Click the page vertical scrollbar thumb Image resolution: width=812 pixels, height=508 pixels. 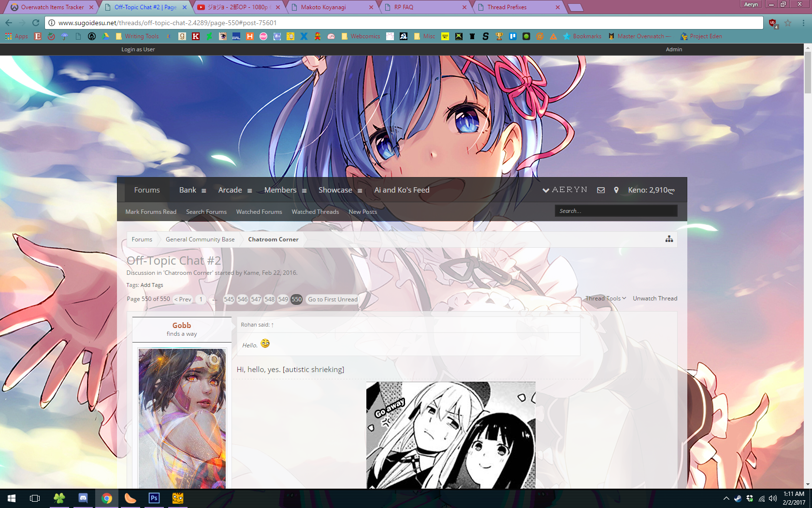click(808, 73)
